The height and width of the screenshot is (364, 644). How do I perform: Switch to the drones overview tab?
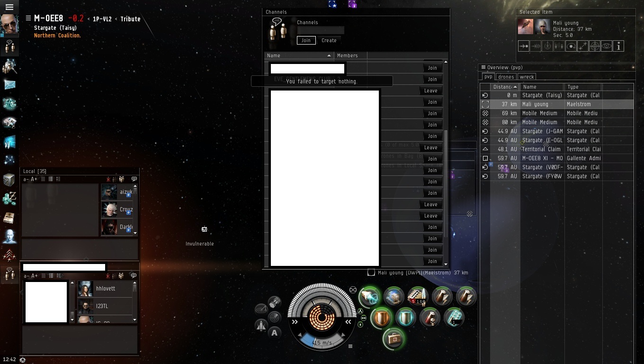(x=506, y=77)
